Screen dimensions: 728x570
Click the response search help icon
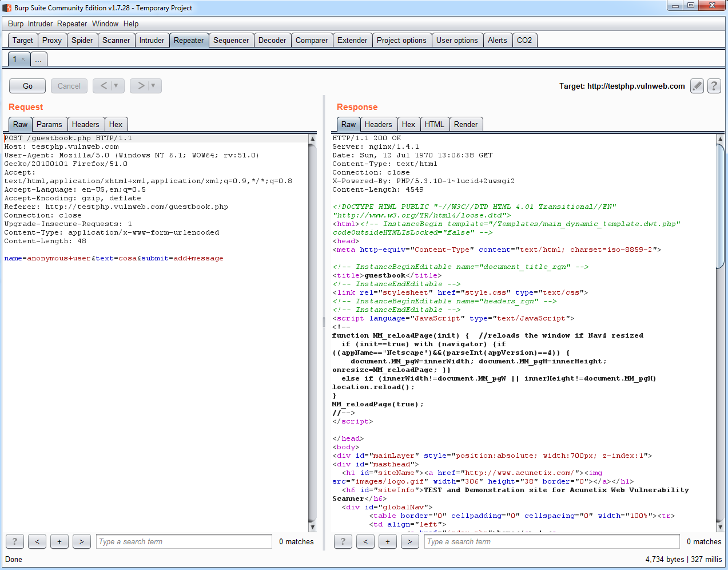click(x=343, y=541)
